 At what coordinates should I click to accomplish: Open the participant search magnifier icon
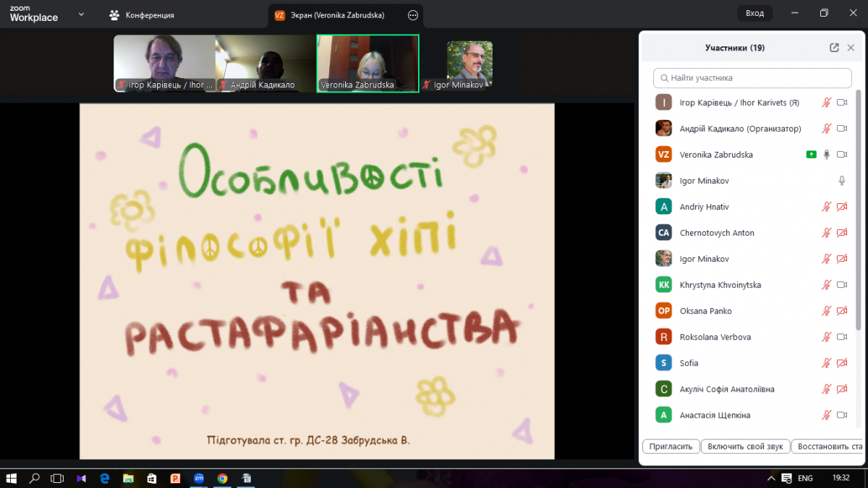pos(665,77)
